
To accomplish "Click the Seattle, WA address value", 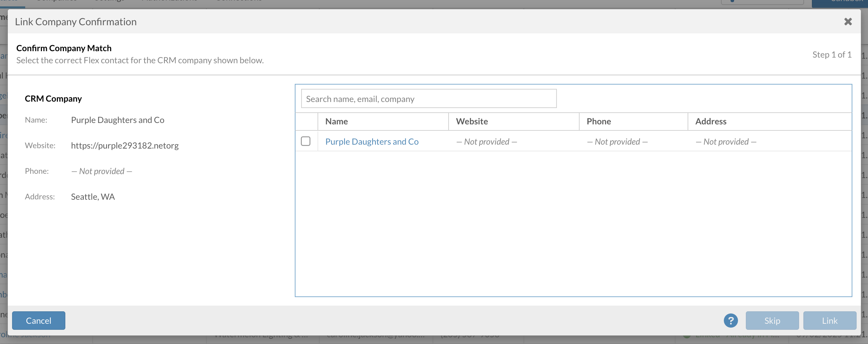I will click(x=93, y=197).
